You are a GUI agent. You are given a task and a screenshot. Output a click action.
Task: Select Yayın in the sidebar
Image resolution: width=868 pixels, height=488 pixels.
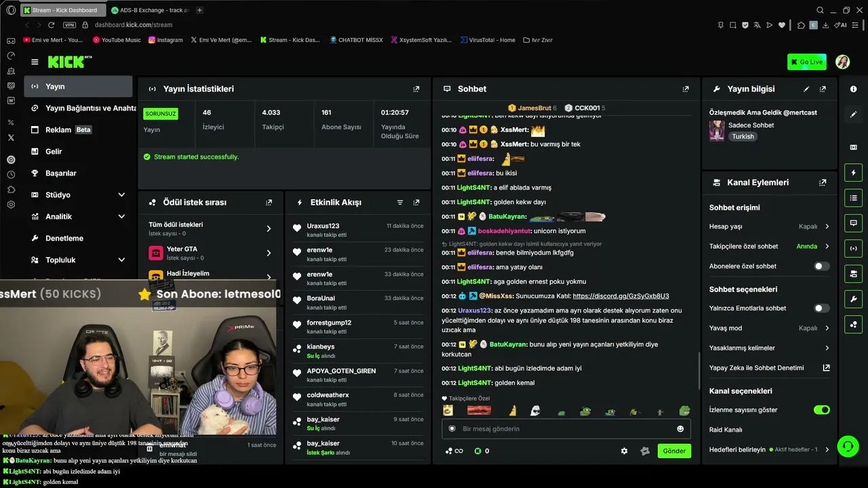pos(79,86)
